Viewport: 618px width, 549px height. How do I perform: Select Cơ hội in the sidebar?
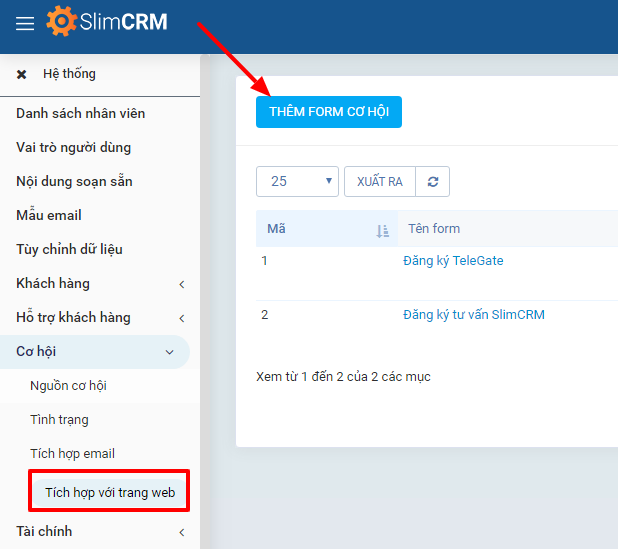pos(36,352)
